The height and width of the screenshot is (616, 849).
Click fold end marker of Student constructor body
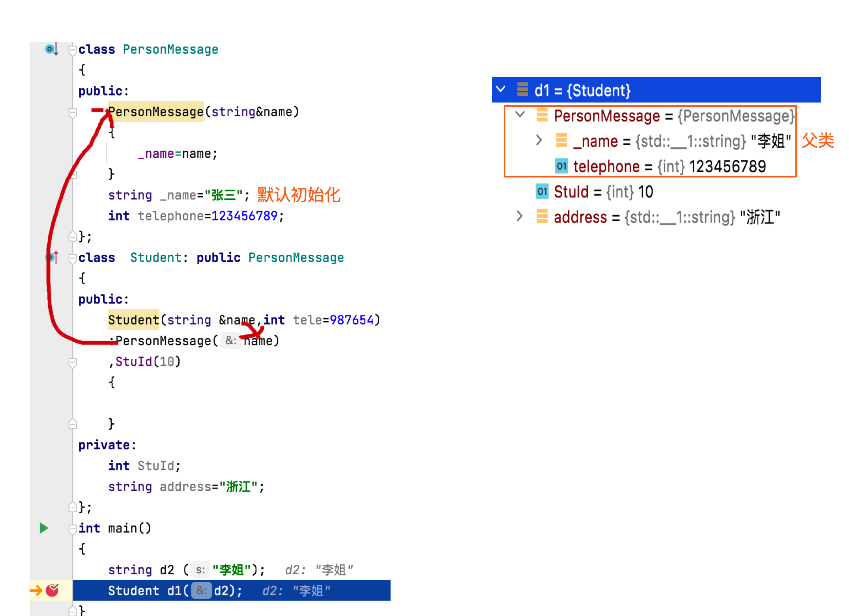coord(72,424)
